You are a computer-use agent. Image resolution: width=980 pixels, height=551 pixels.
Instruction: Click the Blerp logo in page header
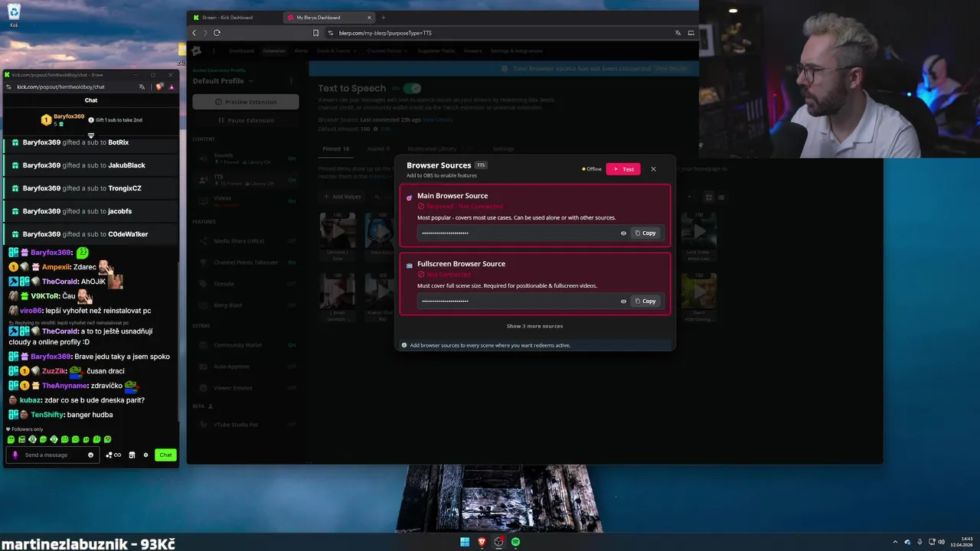tap(197, 51)
